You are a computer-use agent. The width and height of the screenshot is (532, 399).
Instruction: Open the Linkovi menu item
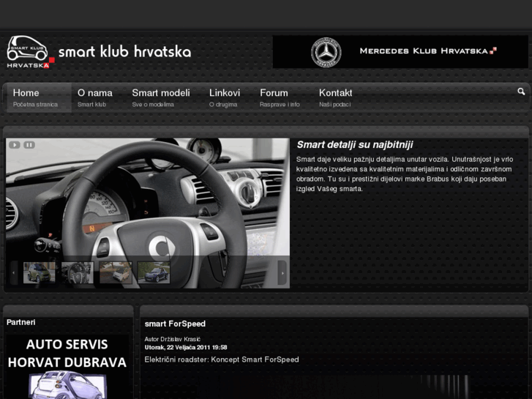tap(225, 97)
